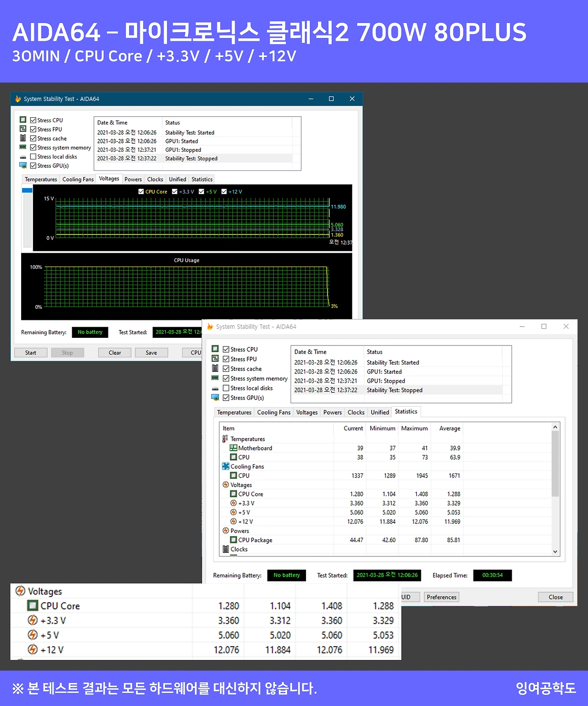Collapse the Voltages group in Statistics
This screenshot has height=706, width=588.
[226, 484]
